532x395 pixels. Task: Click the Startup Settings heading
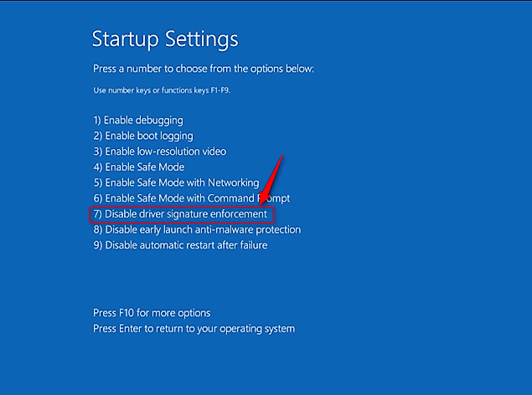[165, 38]
